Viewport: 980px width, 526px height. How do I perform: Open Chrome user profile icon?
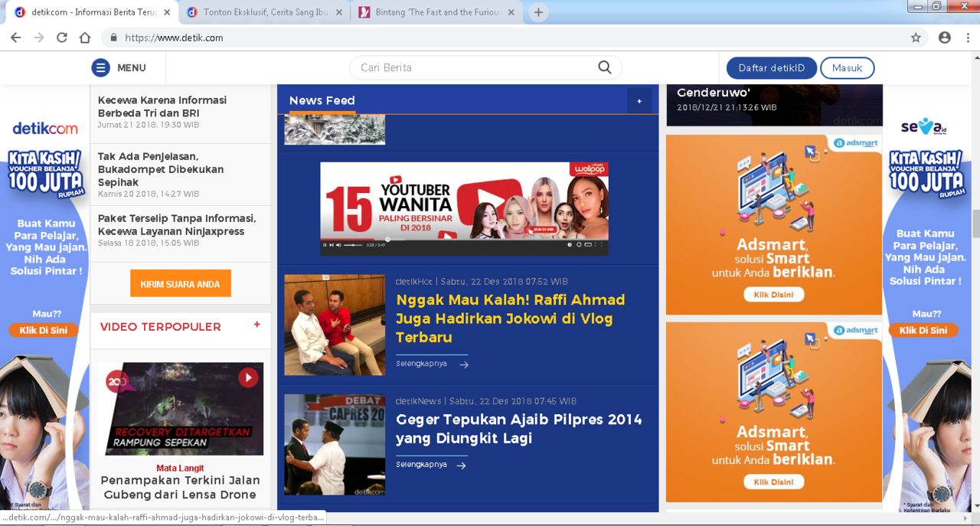[945, 38]
